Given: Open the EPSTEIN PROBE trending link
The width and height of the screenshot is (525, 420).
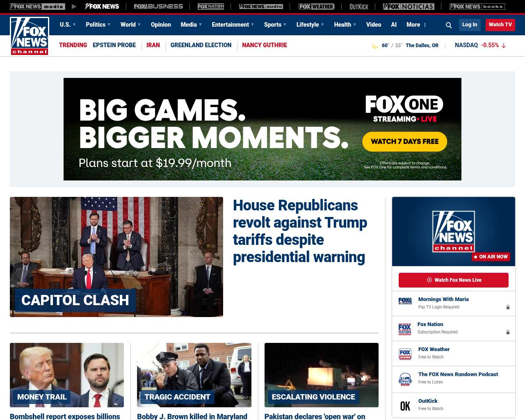Looking at the screenshot, I should click(x=114, y=45).
